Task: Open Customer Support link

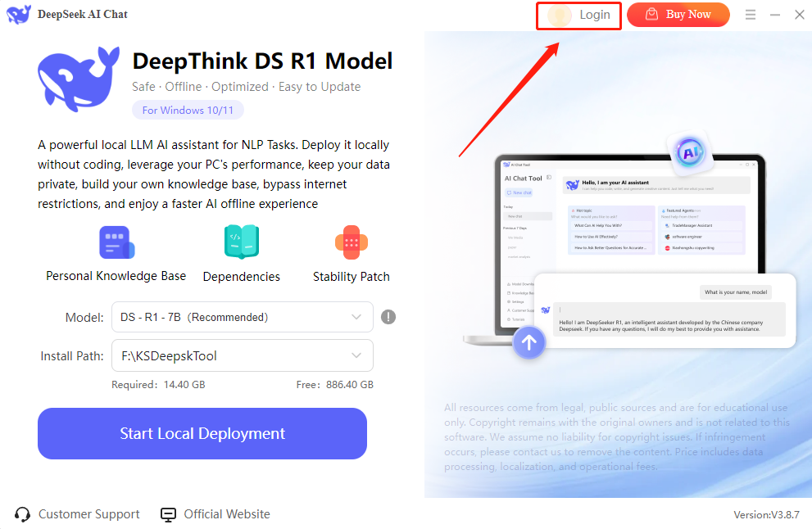Action: [x=89, y=514]
